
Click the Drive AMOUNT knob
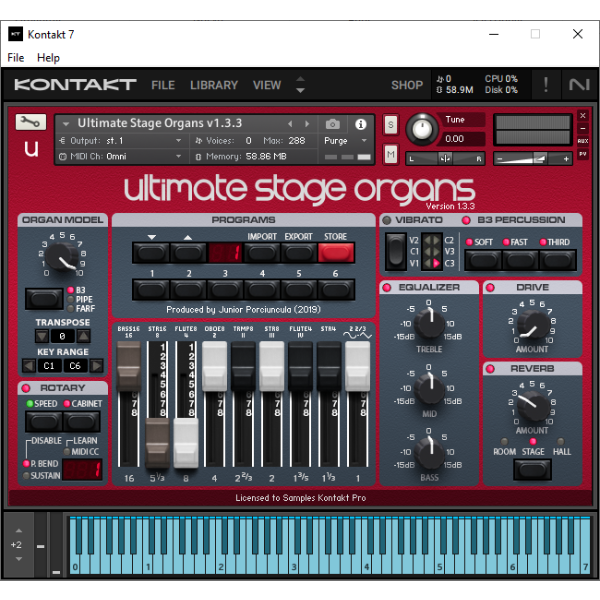point(533,324)
